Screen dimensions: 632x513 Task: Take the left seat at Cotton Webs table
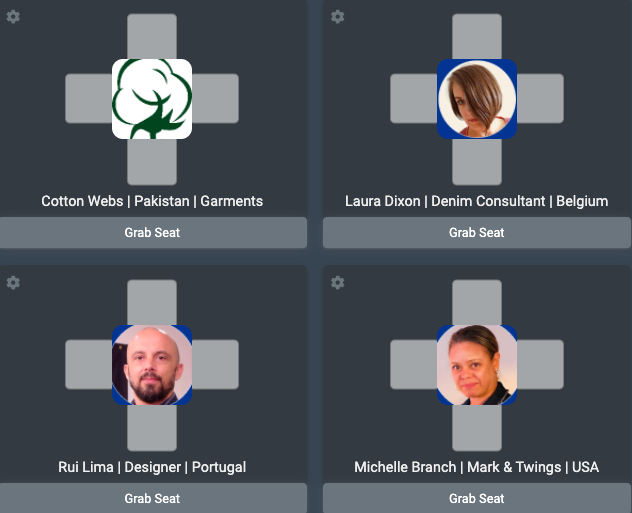(x=89, y=98)
